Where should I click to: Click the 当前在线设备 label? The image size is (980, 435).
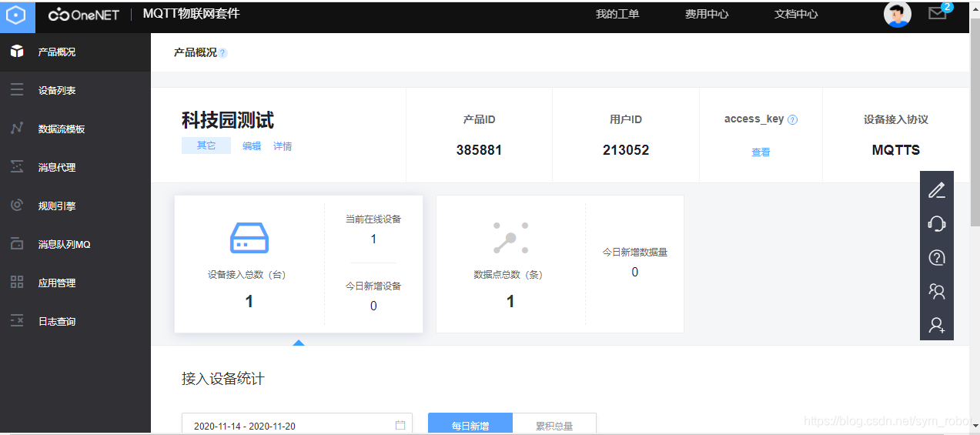tap(373, 219)
